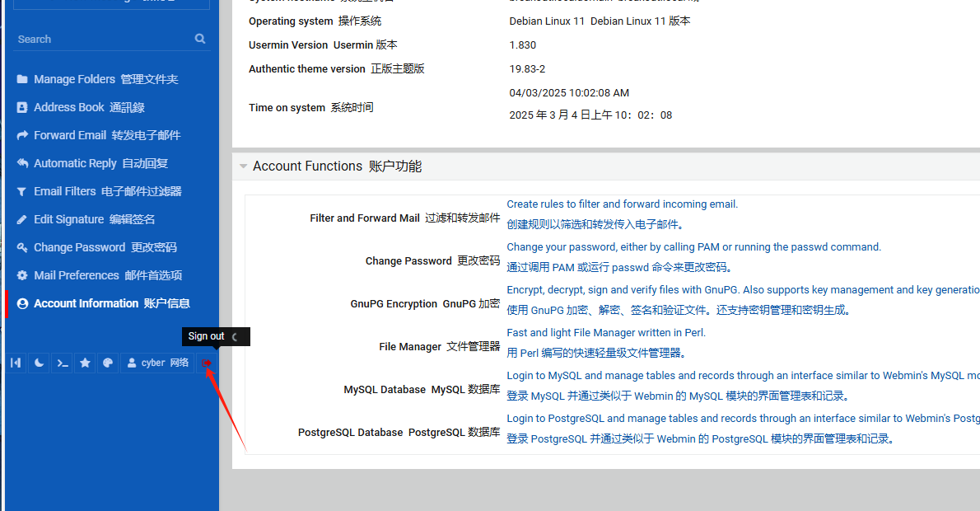Click the Mail Preferences gear icon

(22, 275)
